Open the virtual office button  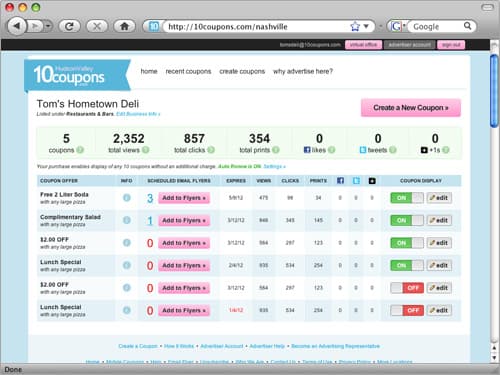363,45
